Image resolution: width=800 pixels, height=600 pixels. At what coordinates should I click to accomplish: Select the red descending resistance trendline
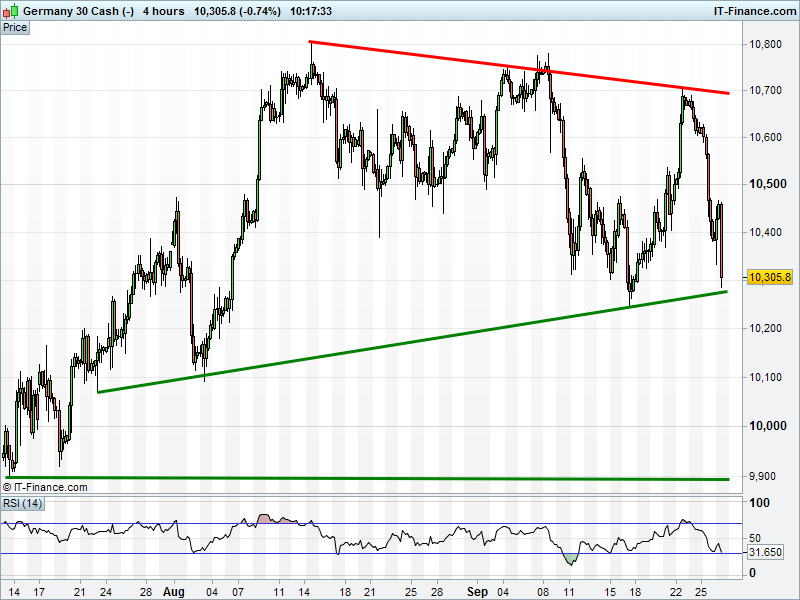pos(519,67)
